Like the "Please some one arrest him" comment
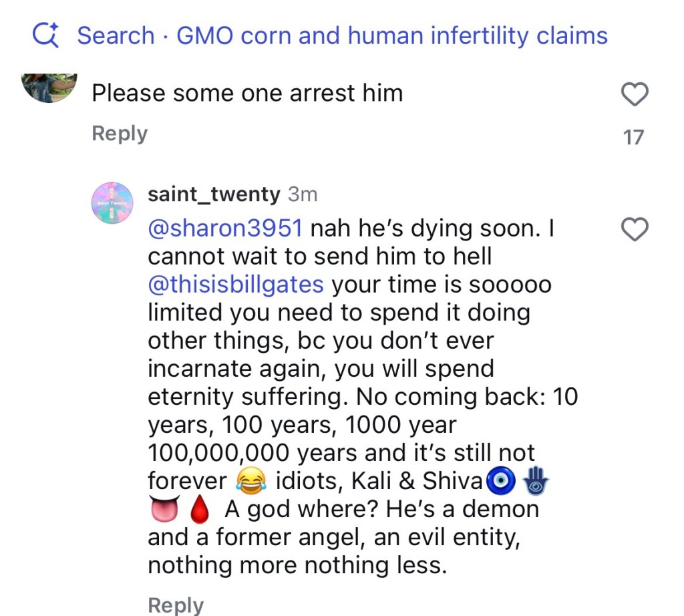This screenshot has height=616, width=684. pos(634,95)
